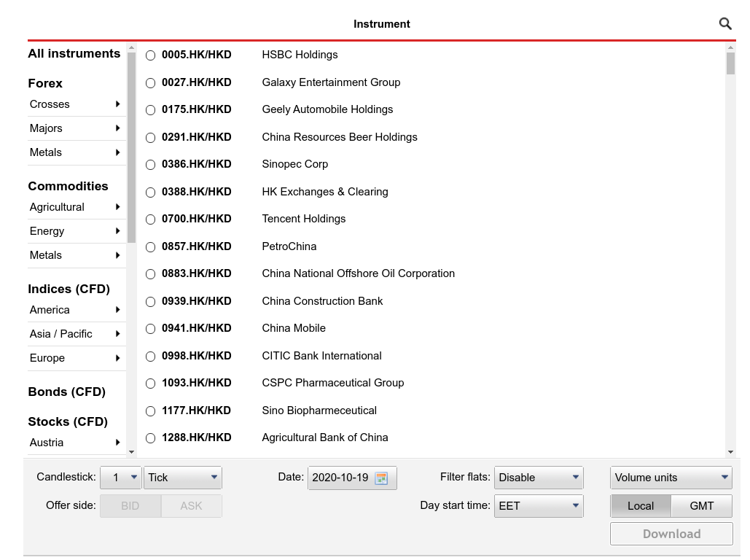Expand the Commodities Agricultural submenu

77,207
